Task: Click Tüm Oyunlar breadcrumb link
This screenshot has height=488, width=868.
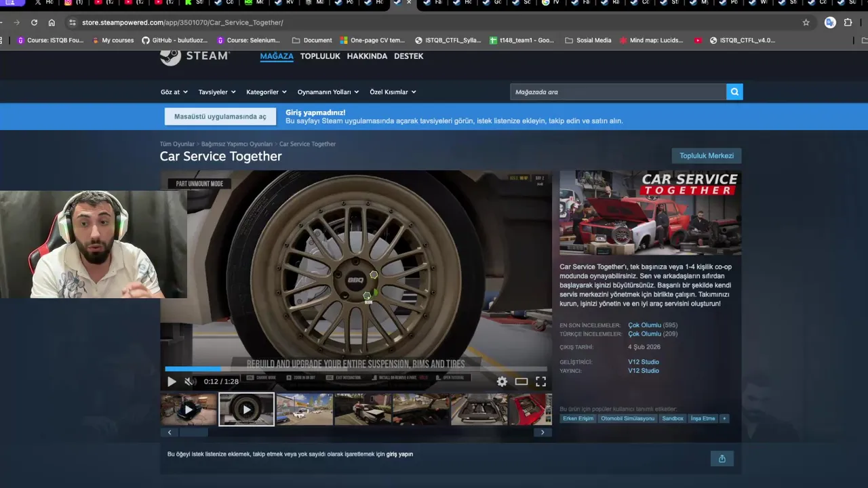Action: (177, 144)
